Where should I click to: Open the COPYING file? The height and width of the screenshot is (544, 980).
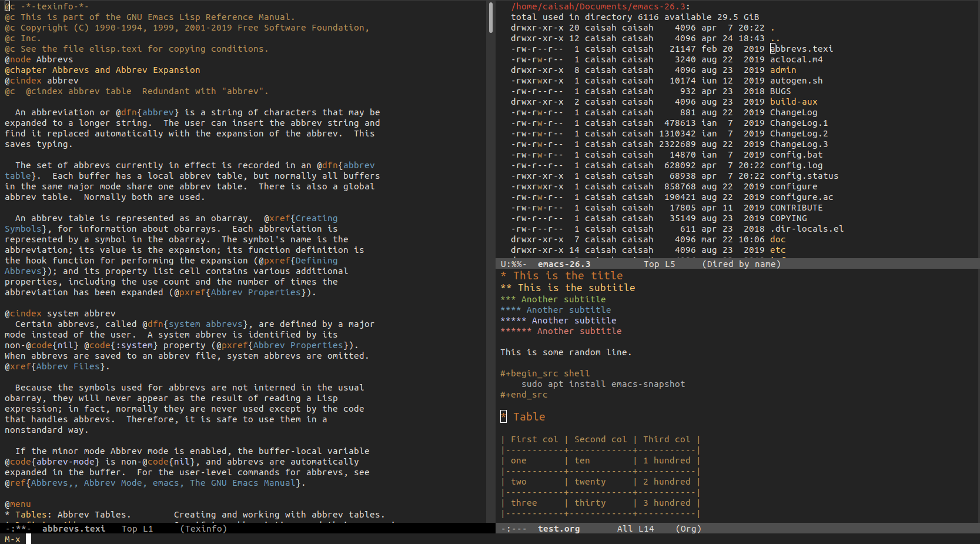(x=788, y=218)
